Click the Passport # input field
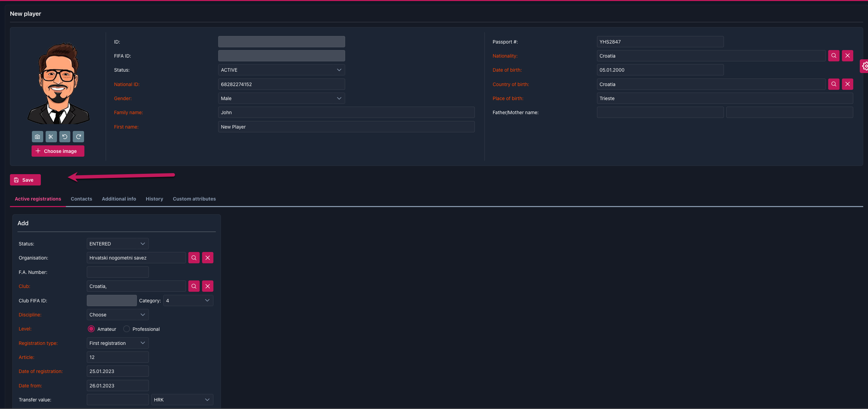This screenshot has width=868, height=409. pyautogui.click(x=660, y=42)
